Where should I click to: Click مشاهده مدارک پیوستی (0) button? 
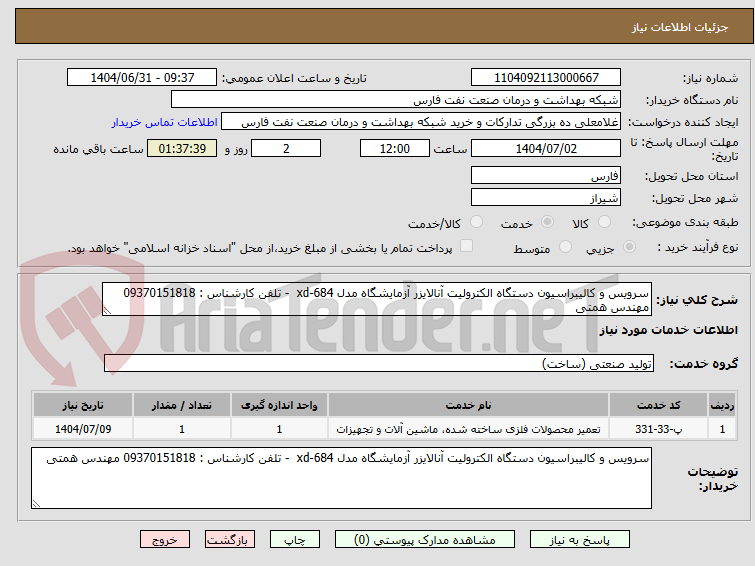click(425, 540)
